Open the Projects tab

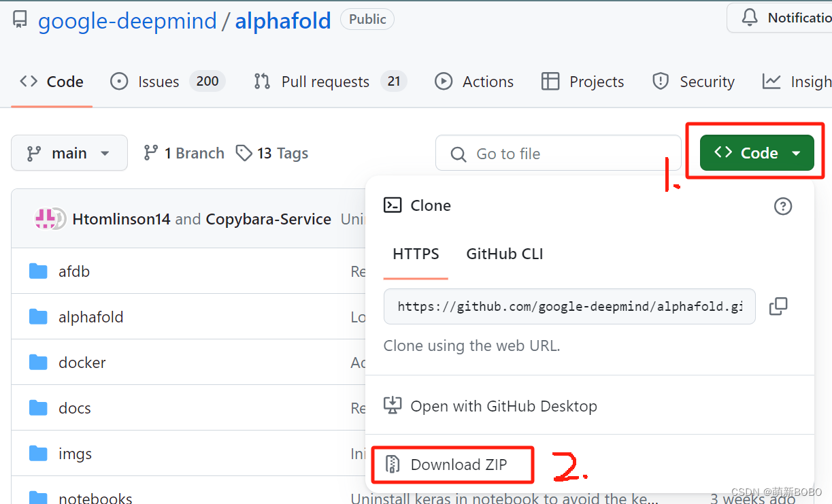click(x=582, y=82)
